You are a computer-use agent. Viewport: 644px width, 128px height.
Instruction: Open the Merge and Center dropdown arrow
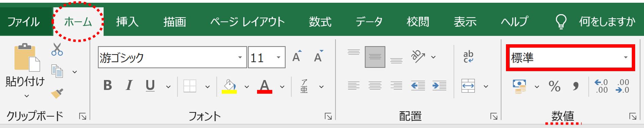pyautogui.click(x=486, y=86)
